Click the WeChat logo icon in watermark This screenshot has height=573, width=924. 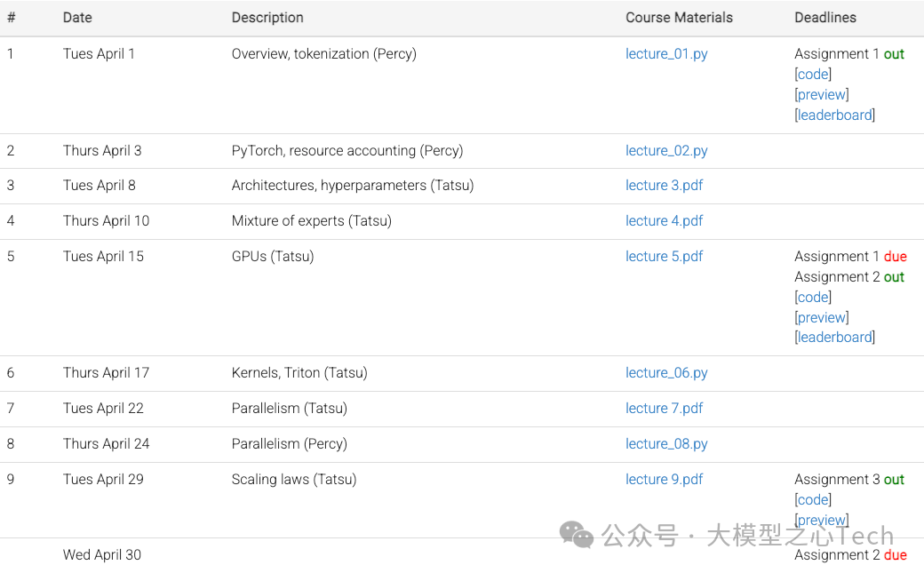577,535
